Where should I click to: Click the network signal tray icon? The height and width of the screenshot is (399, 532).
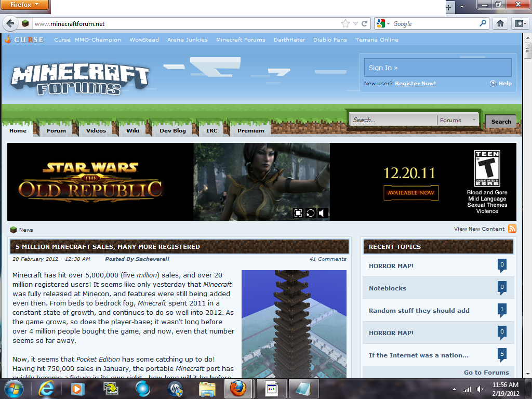click(467, 389)
